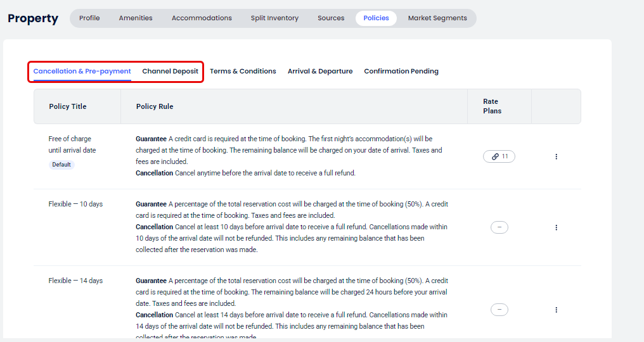644x342 pixels.
Task: Open kebab menu for Flexible — 10 days policy
Action: [x=556, y=227]
